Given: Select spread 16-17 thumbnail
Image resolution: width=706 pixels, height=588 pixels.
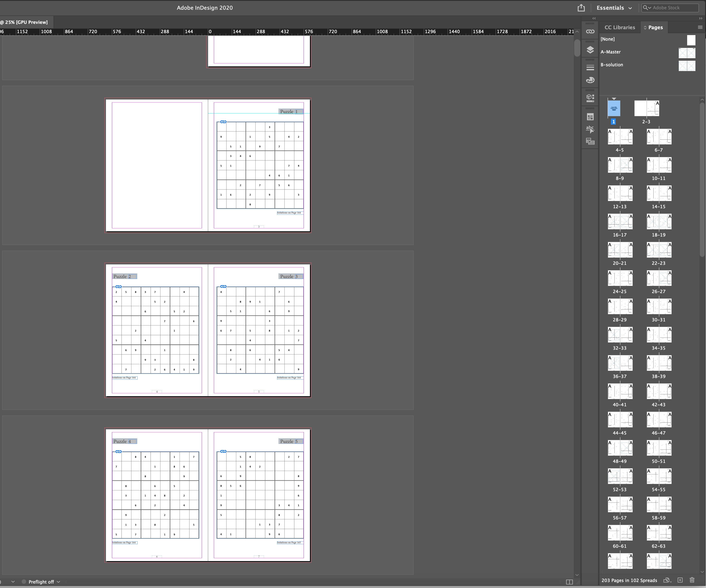Looking at the screenshot, I should 620,221.
